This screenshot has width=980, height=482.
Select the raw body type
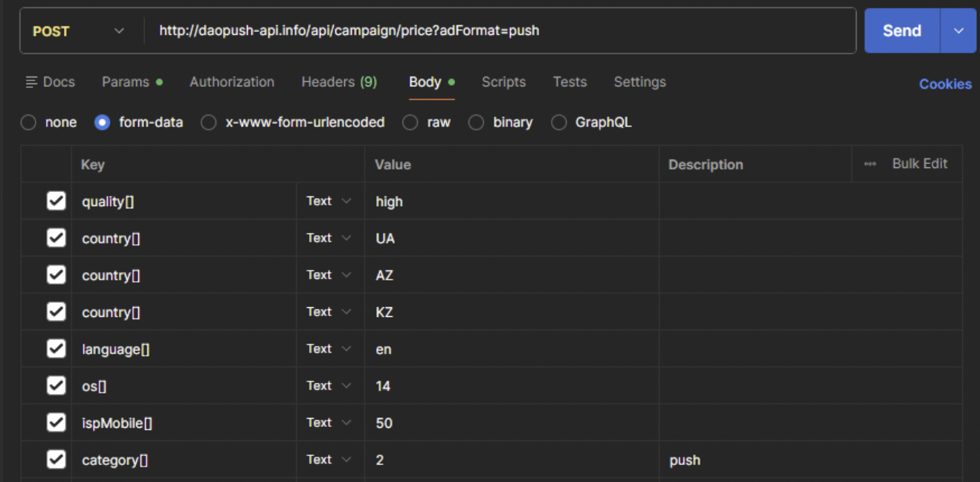(410, 123)
